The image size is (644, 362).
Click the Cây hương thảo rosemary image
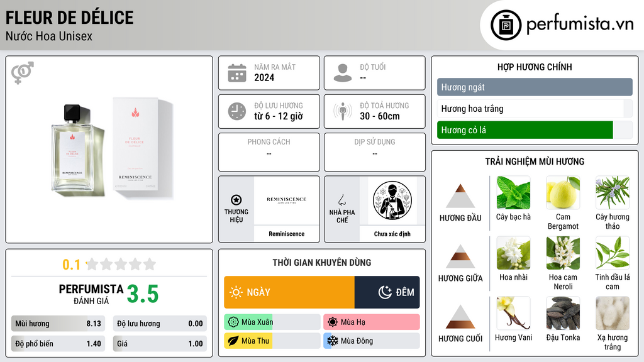tap(613, 192)
